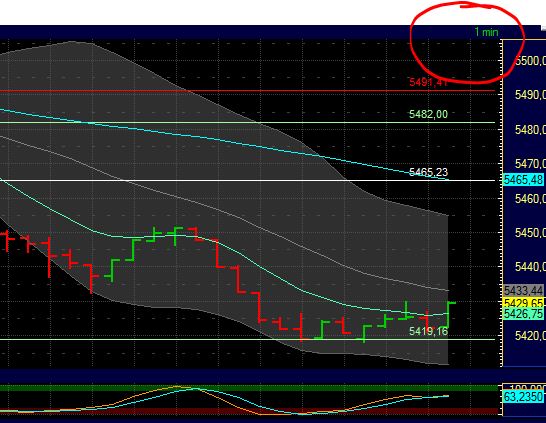
Task: Click the 5480,0 price axis label
Action: (x=530, y=130)
